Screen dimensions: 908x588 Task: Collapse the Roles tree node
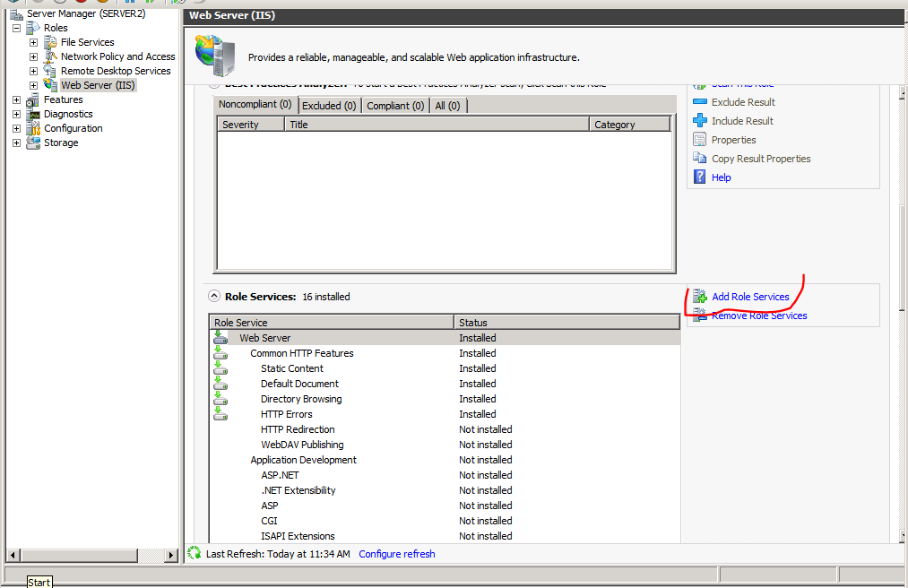pos(16,28)
